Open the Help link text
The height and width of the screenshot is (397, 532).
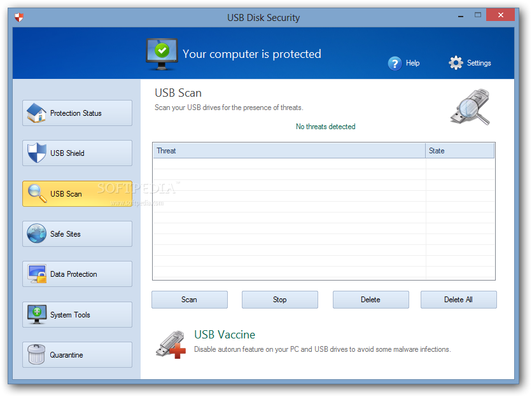tap(412, 63)
